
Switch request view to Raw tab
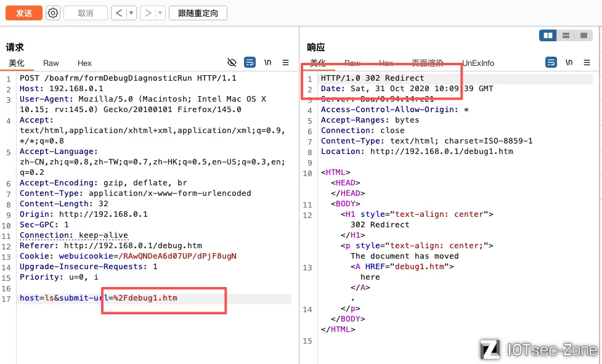pyautogui.click(x=51, y=63)
